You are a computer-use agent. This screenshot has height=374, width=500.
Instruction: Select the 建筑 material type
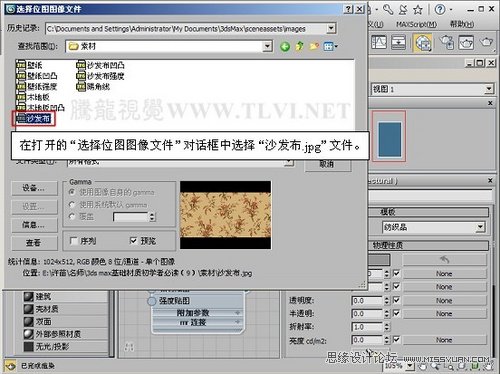(x=38, y=296)
